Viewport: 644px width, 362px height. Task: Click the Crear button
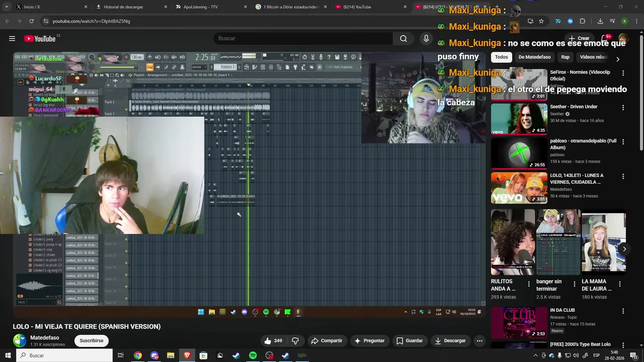579,39
